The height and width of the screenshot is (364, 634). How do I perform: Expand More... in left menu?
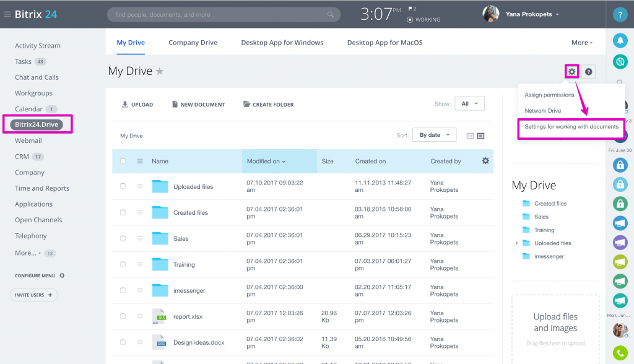click(x=28, y=253)
